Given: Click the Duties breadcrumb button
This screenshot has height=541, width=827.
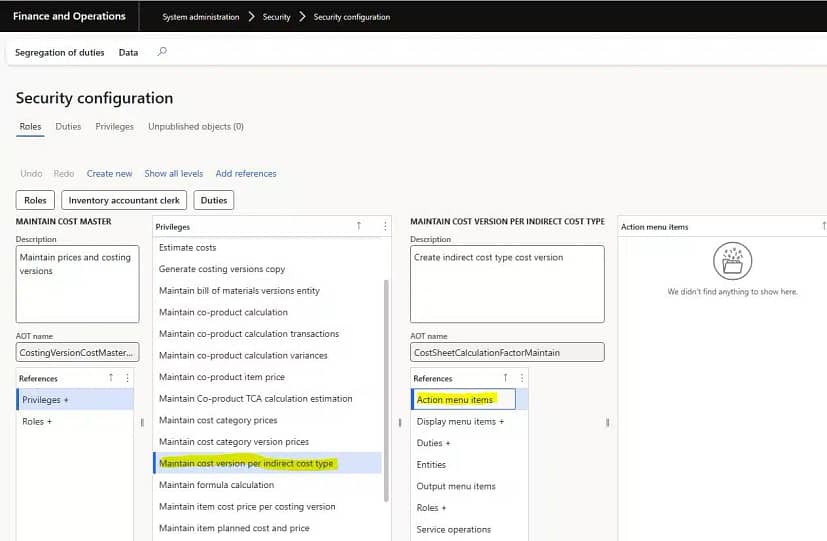Looking at the screenshot, I should [214, 200].
